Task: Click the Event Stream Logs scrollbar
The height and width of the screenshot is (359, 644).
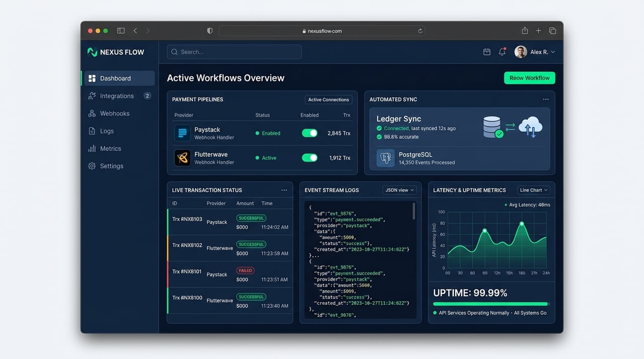Action: coord(414,211)
